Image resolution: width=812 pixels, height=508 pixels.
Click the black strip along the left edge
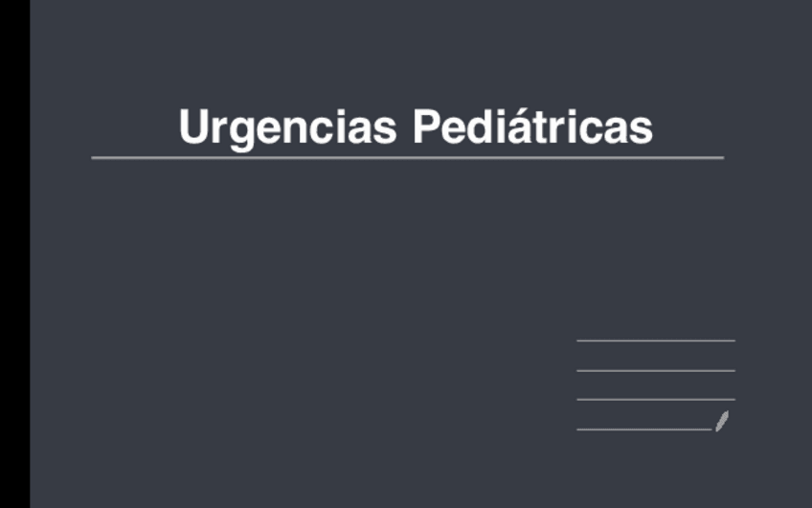coord(14,254)
